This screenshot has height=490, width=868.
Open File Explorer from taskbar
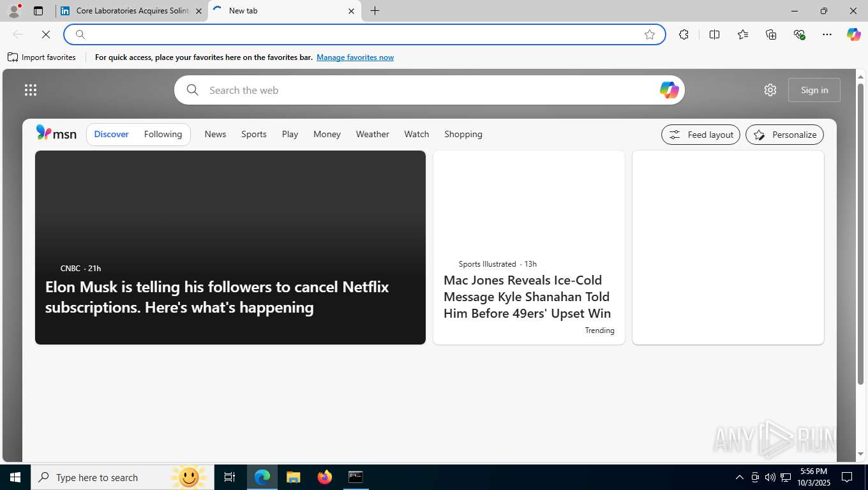[293, 477]
